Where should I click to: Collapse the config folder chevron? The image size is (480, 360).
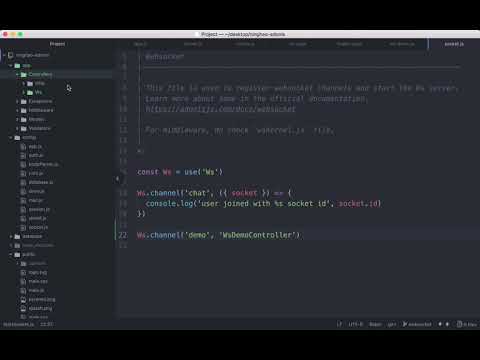click(11, 137)
